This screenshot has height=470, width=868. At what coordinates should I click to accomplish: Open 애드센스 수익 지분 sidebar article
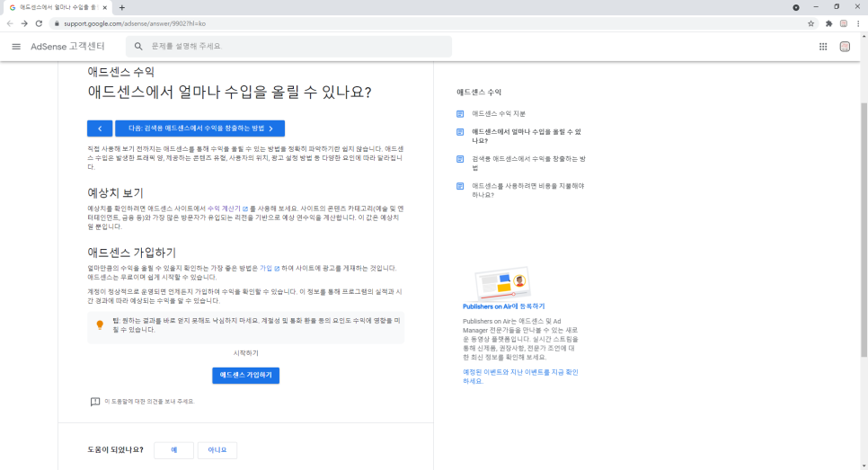pyautogui.click(x=498, y=113)
